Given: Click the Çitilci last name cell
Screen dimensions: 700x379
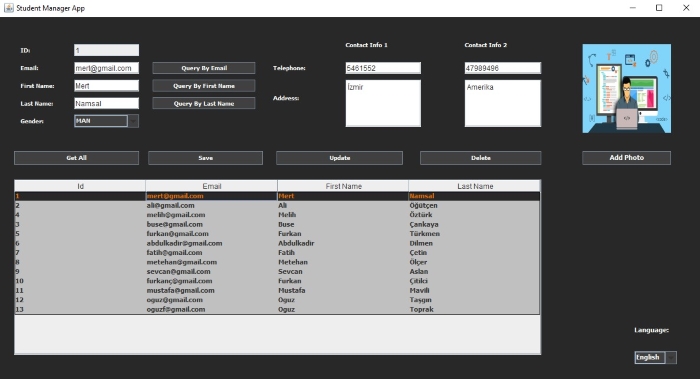Looking at the screenshot, I should [474, 281].
